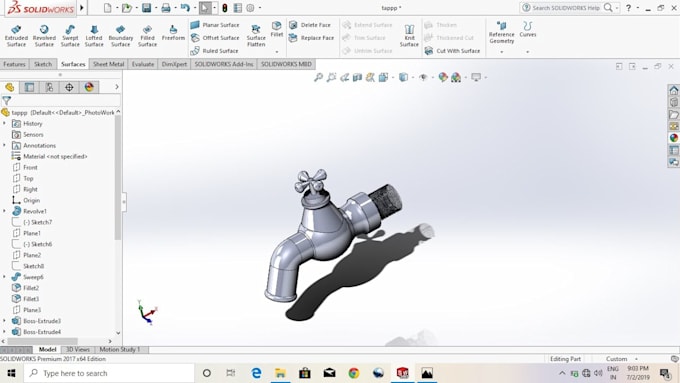Click the Zoom to Fit view icon
The width and height of the screenshot is (680, 383).
pyautogui.click(x=318, y=77)
